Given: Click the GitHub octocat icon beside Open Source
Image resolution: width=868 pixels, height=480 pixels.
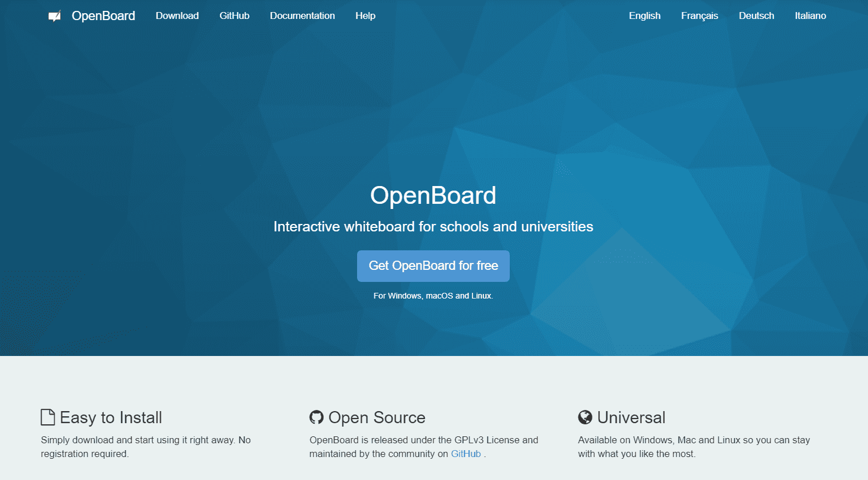Looking at the screenshot, I should point(316,417).
